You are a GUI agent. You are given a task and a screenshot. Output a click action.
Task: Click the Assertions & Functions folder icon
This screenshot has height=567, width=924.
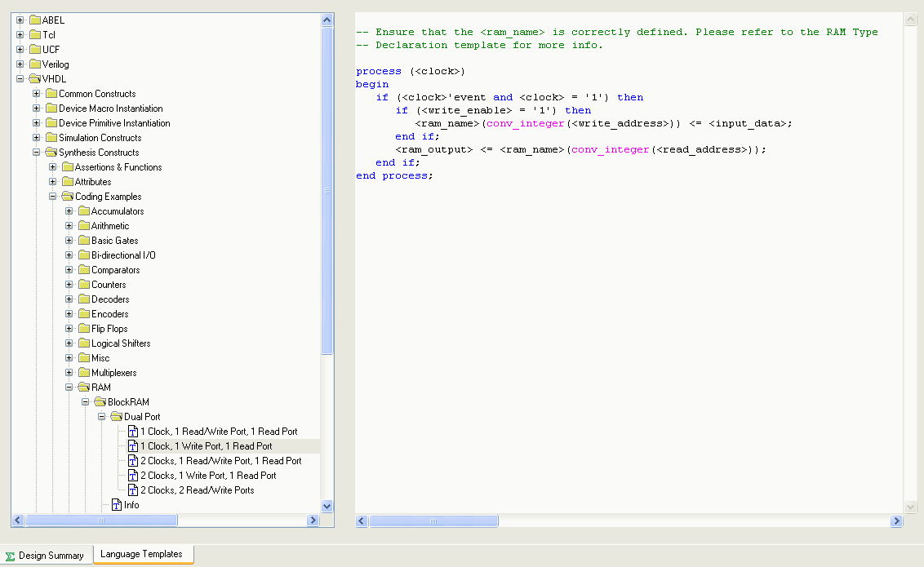point(68,167)
